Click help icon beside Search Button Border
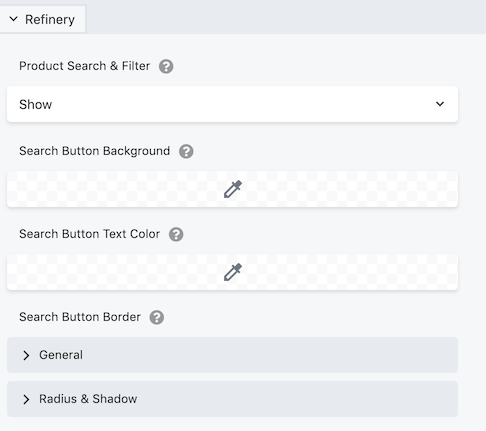Screen dimensions: 486x431 (157, 317)
